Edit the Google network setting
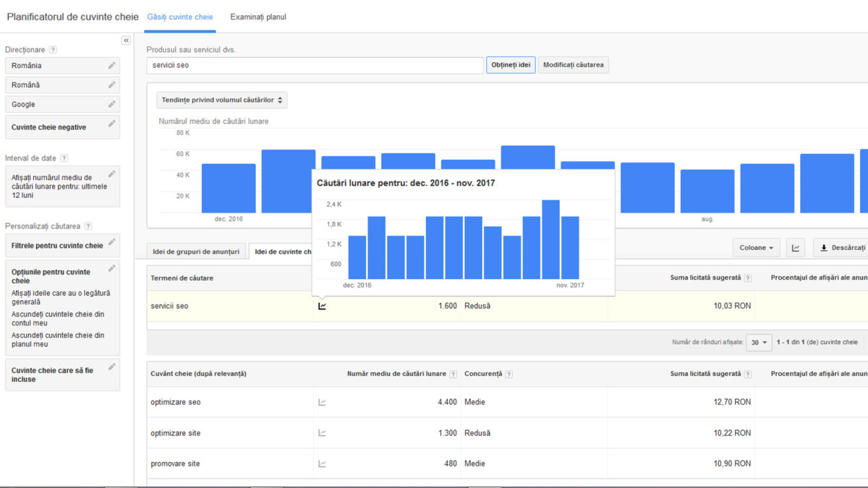Screen dimensions: 868x488 click(x=111, y=104)
